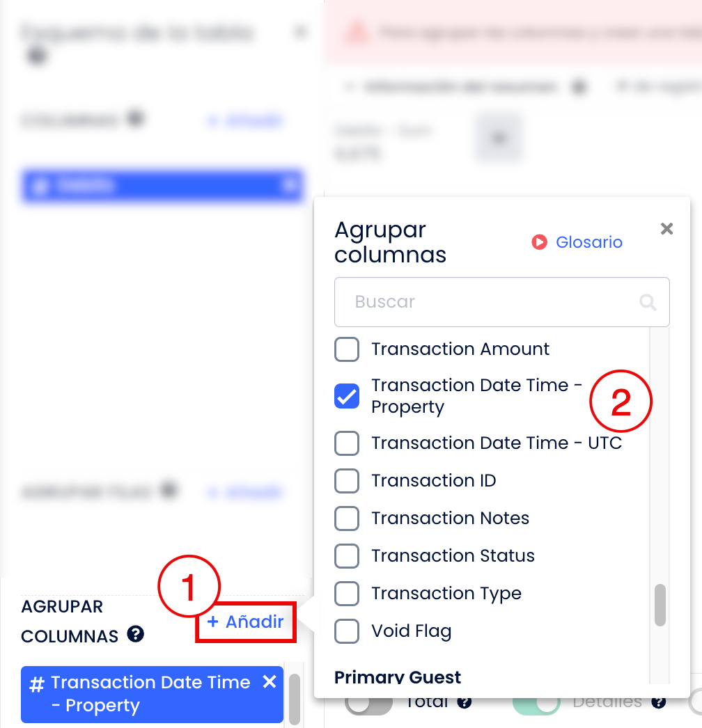The height and width of the screenshot is (728, 702).
Task: Select the Void Flag checkbox
Action: 347,631
